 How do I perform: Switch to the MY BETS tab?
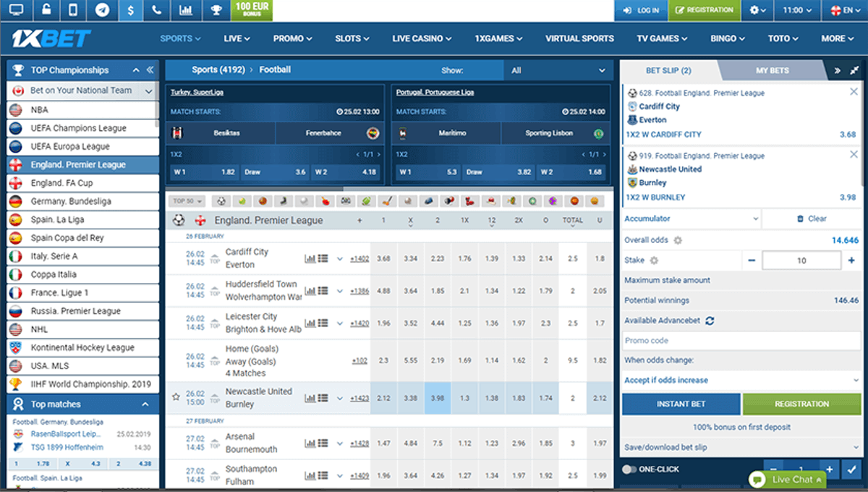[x=773, y=70]
